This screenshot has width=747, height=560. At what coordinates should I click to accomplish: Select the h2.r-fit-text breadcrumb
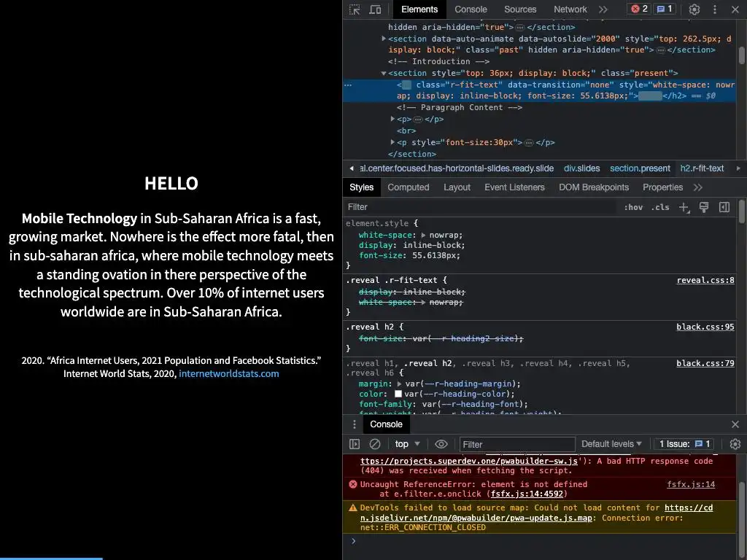coord(702,168)
